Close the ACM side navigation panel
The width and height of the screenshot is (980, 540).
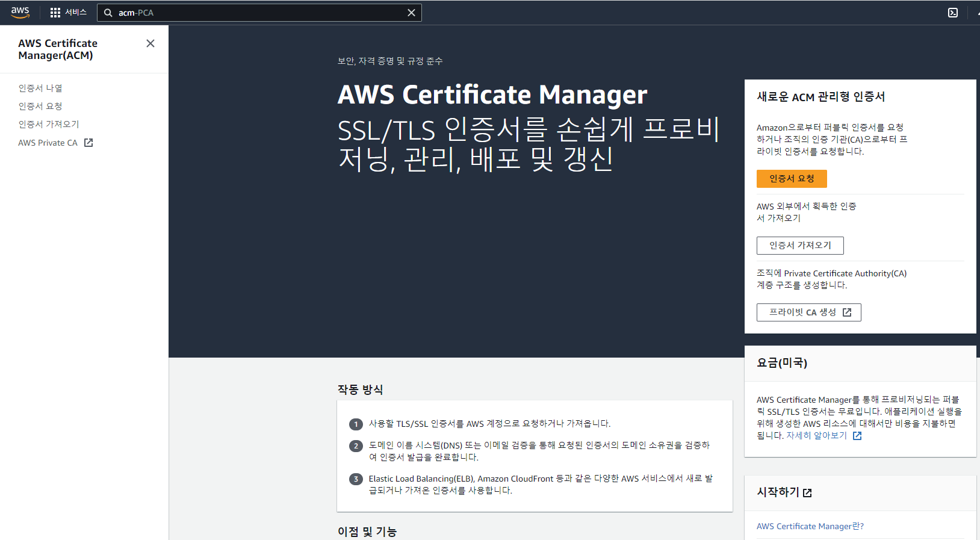[x=150, y=43]
